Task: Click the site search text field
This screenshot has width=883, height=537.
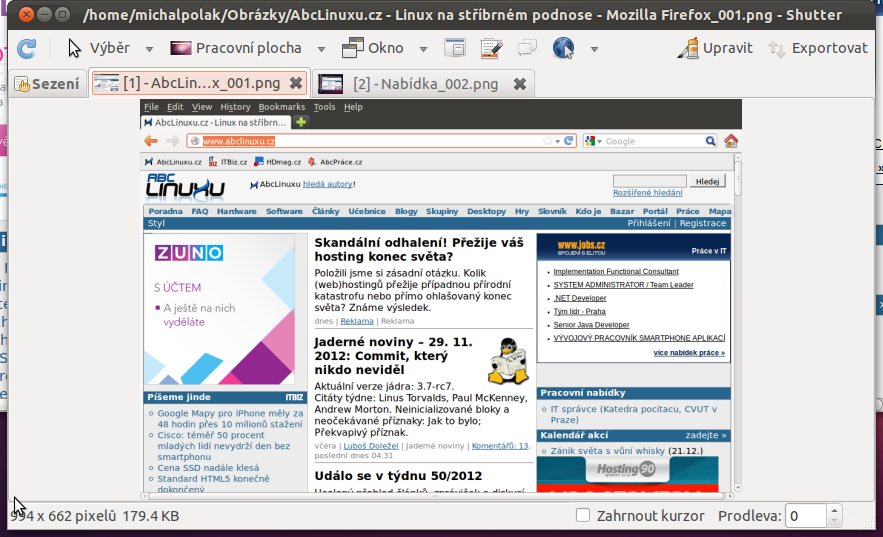Action: pos(649,181)
